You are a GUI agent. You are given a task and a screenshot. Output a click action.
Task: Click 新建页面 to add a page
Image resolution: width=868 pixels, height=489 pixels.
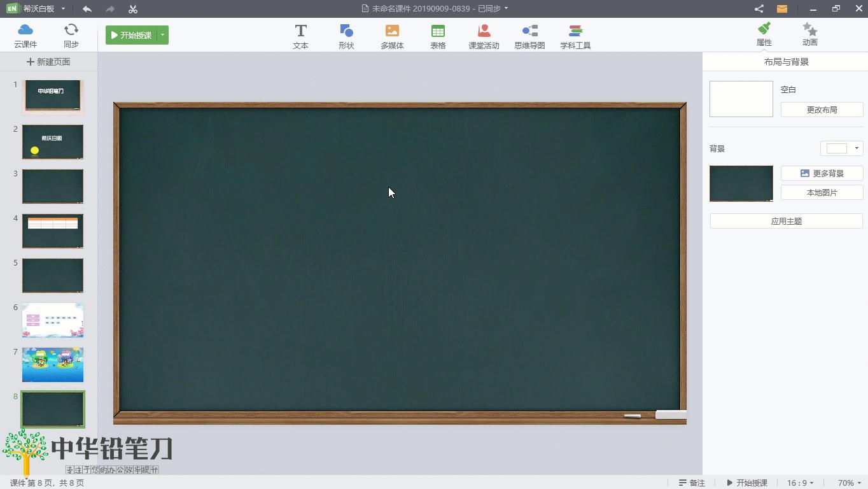(48, 62)
